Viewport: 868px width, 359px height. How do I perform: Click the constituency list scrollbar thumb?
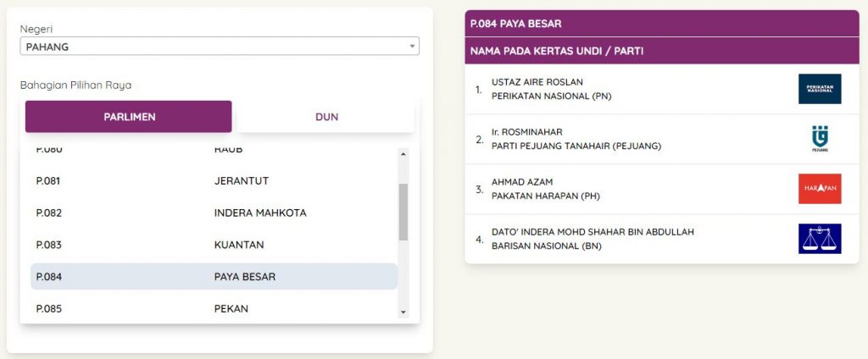coord(403,212)
